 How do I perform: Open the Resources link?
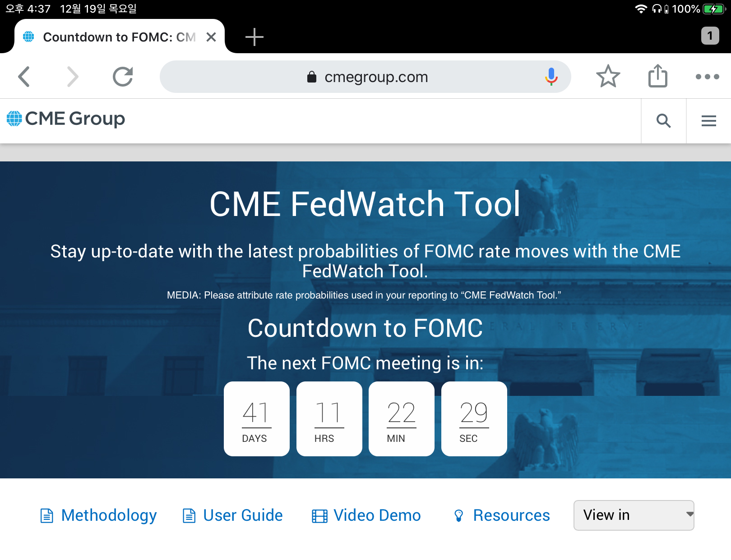pos(502,515)
